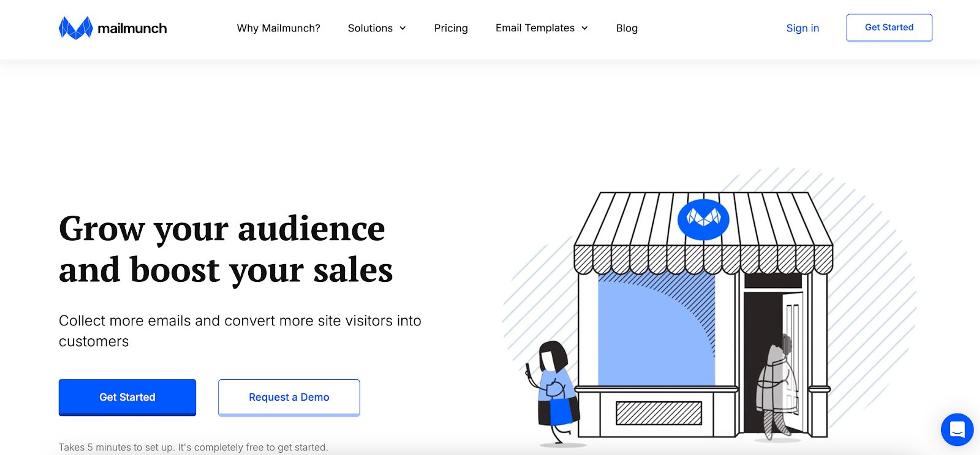Go to the Pricing page
980x455 pixels.
pos(451,28)
